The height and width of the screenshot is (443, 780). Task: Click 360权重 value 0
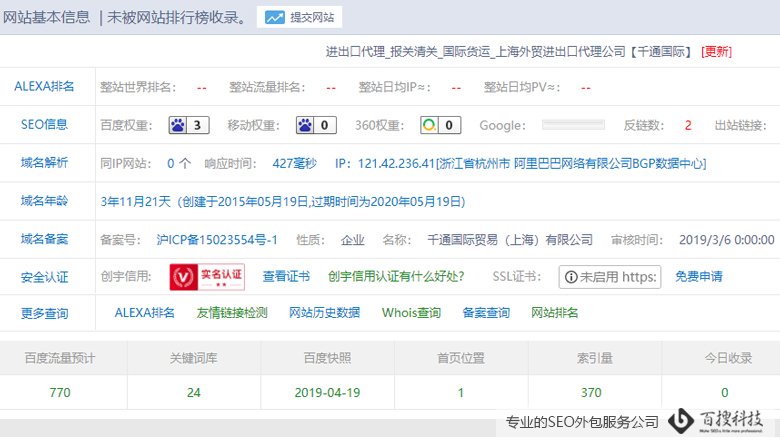pos(449,125)
